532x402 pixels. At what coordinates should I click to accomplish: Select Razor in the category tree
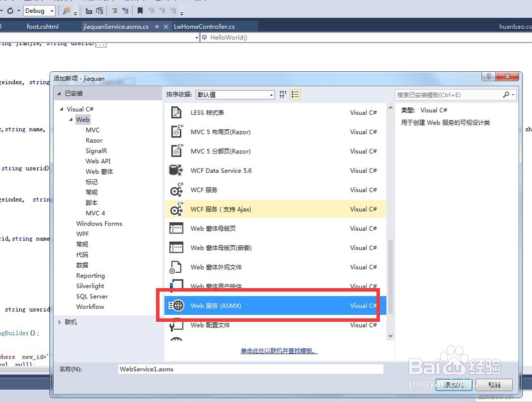[94, 140]
